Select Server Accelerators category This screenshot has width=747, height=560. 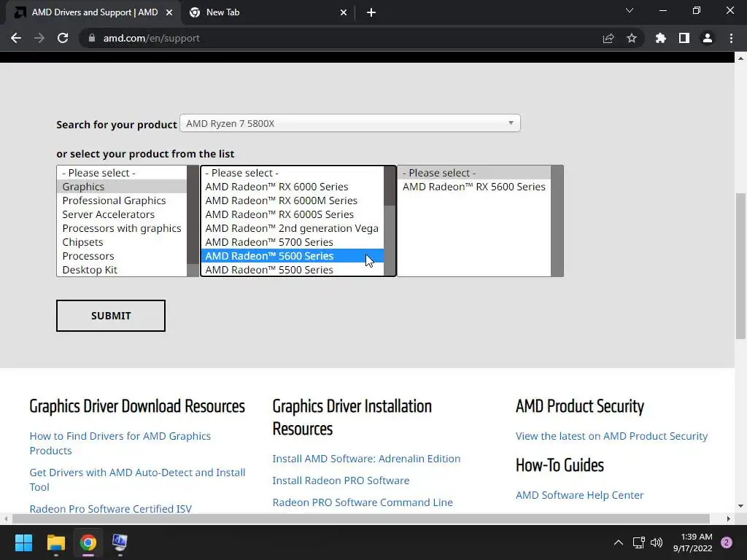pos(122,214)
